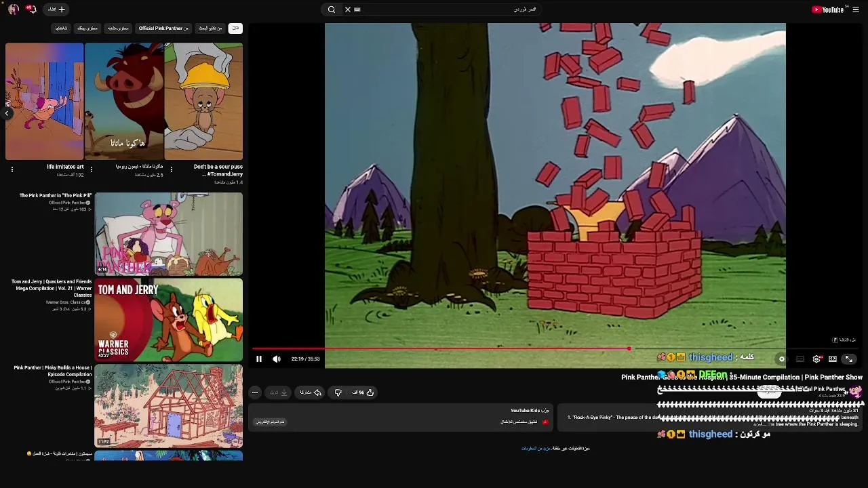Visit Official Pink Panther channel under Pink Pill
The width and height of the screenshot is (868, 488).
[68, 203]
